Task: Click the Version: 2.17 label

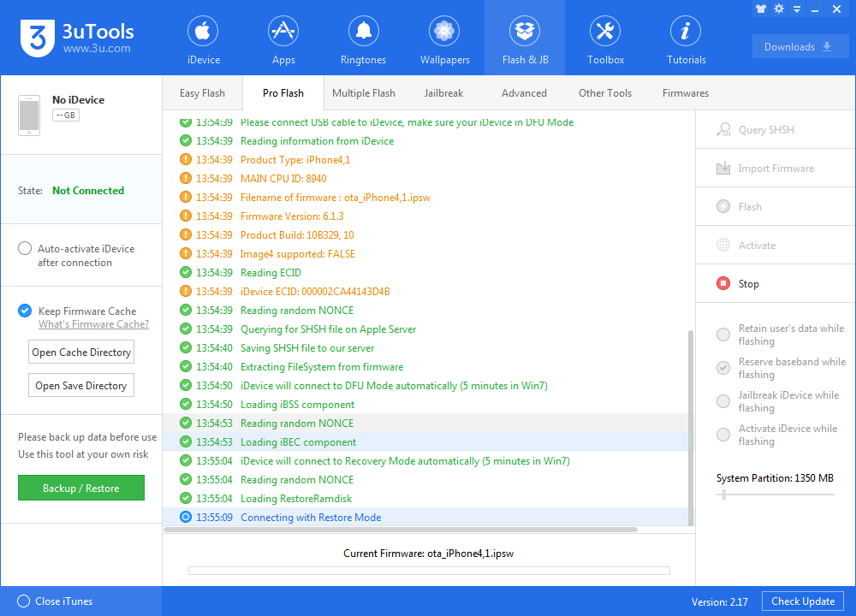Action: (x=720, y=601)
